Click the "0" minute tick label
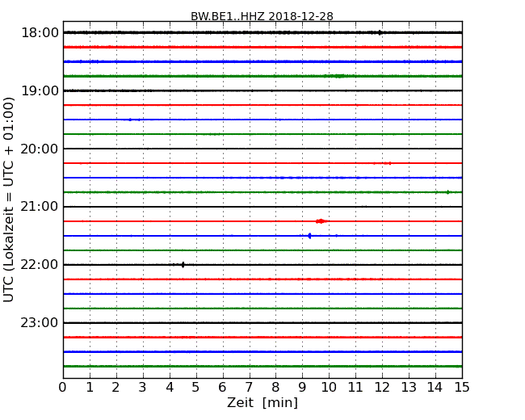The width and height of the screenshot is (525, 420). (x=63, y=388)
